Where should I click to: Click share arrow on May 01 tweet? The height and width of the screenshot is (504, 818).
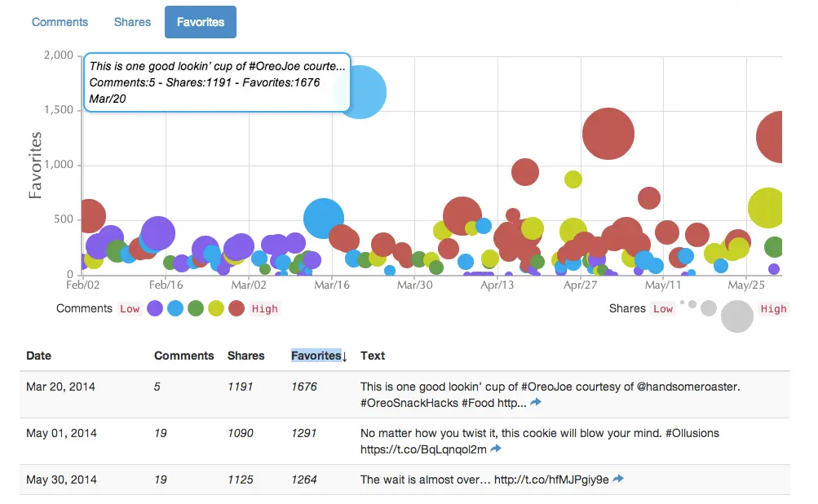click(x=496, y=449)
